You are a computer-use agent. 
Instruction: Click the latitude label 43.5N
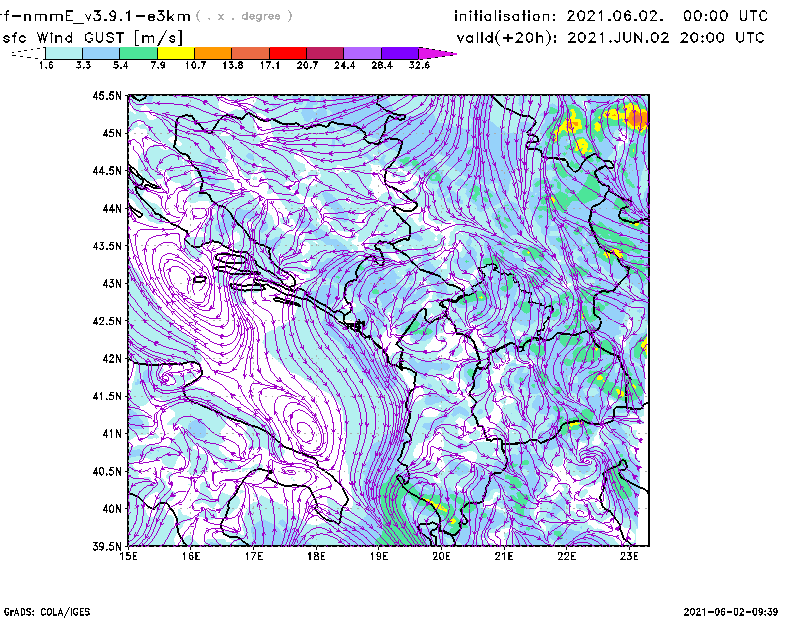click(107, 246)
